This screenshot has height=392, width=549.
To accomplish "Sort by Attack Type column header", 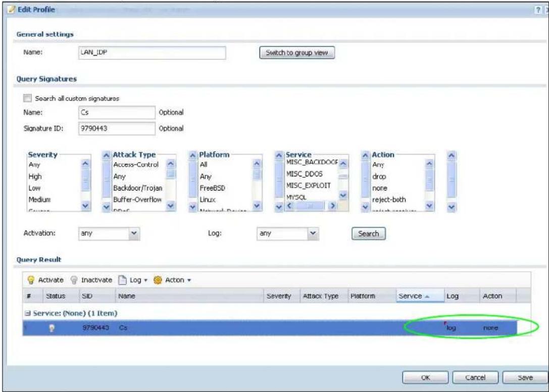I will (324, 297).
